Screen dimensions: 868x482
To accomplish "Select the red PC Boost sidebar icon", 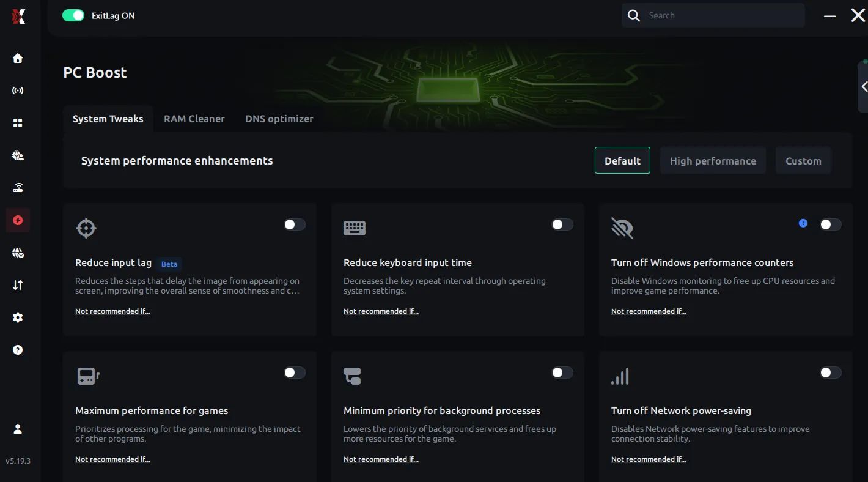I will click(x=18, y=220).
